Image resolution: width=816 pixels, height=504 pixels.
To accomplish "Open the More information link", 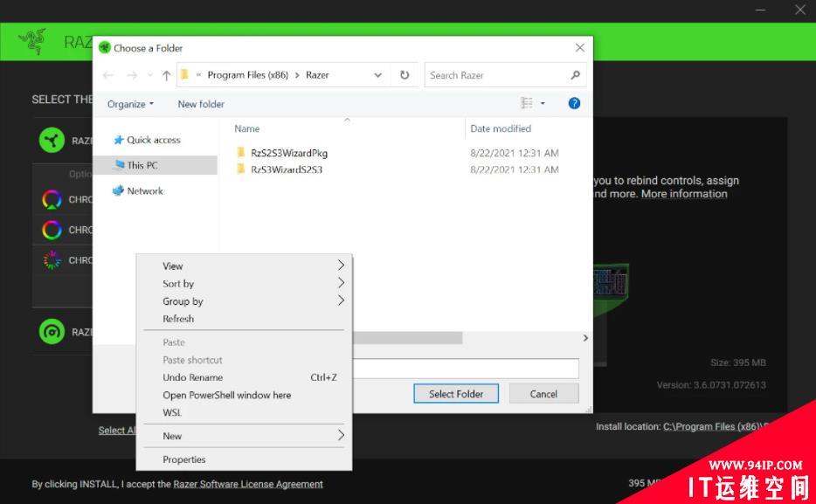I will click(x=684, y=194).
